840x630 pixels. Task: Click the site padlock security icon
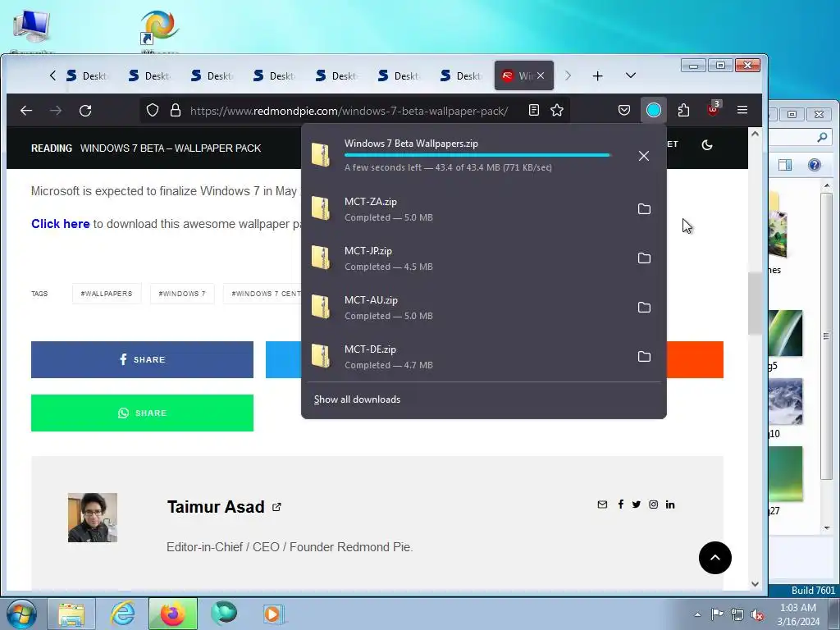pos(176,111)
